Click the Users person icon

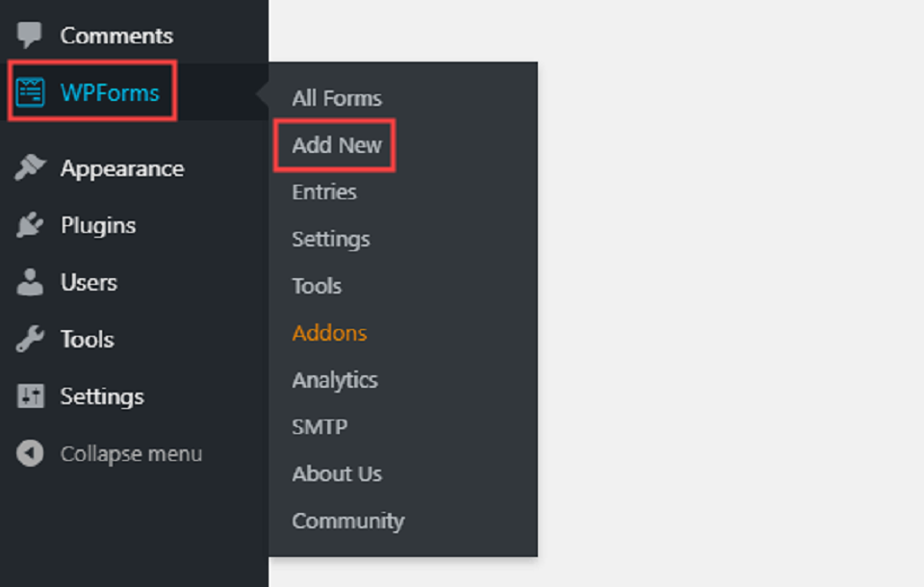[x=30, y=282]
